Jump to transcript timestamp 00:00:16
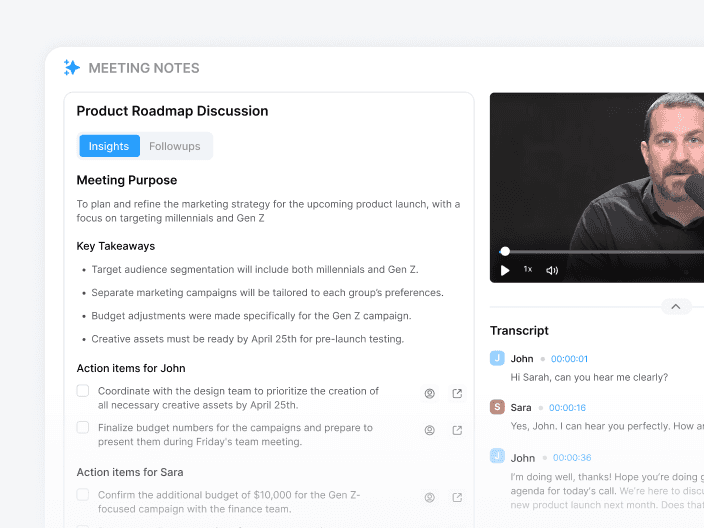The image size is (704, 528). 568,408
